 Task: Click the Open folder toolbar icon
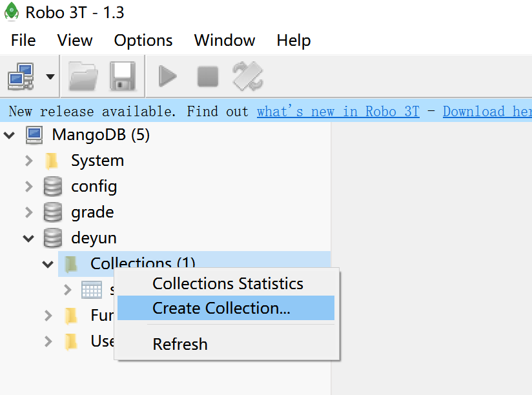pos(83,76)
